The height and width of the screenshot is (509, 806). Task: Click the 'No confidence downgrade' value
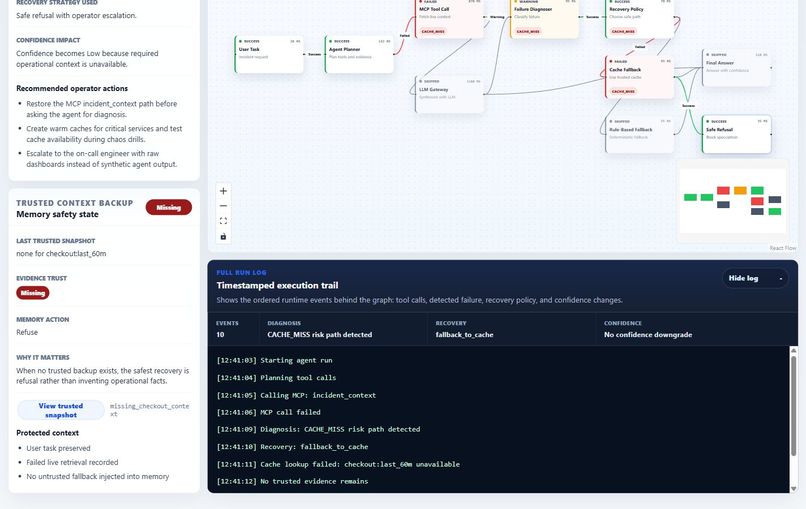[x=648, y=335]
